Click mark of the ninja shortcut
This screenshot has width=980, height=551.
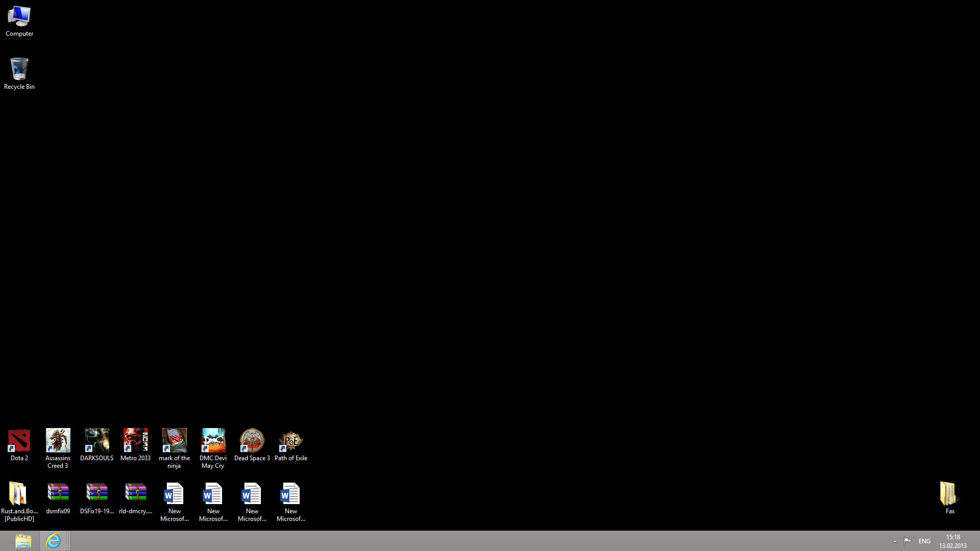175,441
